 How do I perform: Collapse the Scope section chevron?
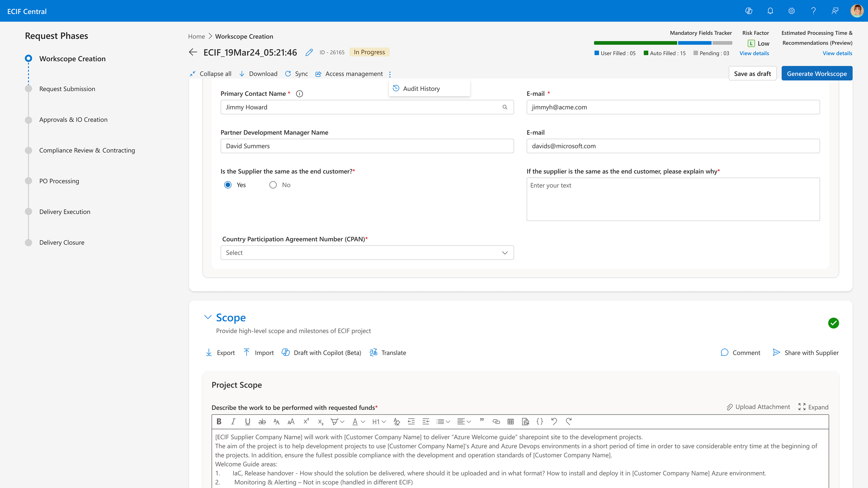[x=208, y=317]
